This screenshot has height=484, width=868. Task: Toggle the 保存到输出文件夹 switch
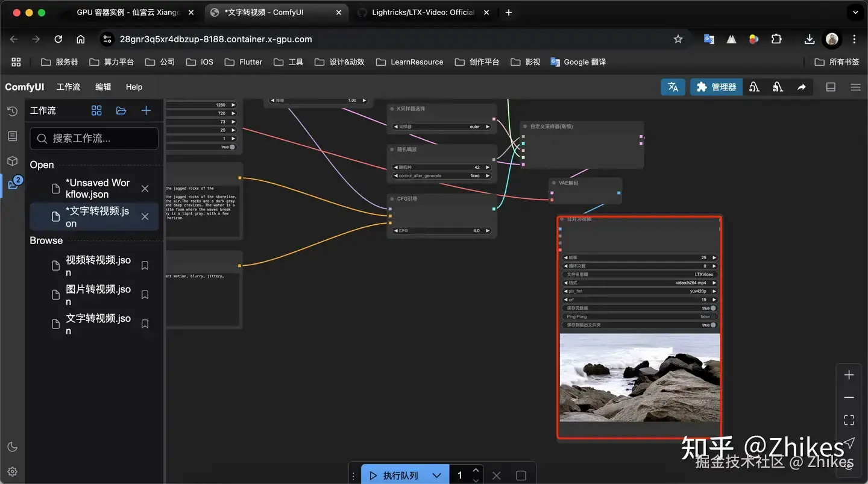tap(713, 325)
